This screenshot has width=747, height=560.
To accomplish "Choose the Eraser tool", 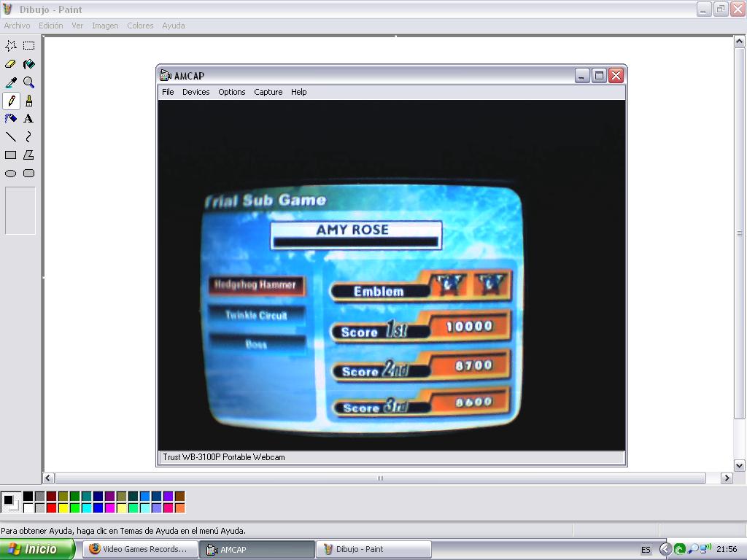I will 11,64.
